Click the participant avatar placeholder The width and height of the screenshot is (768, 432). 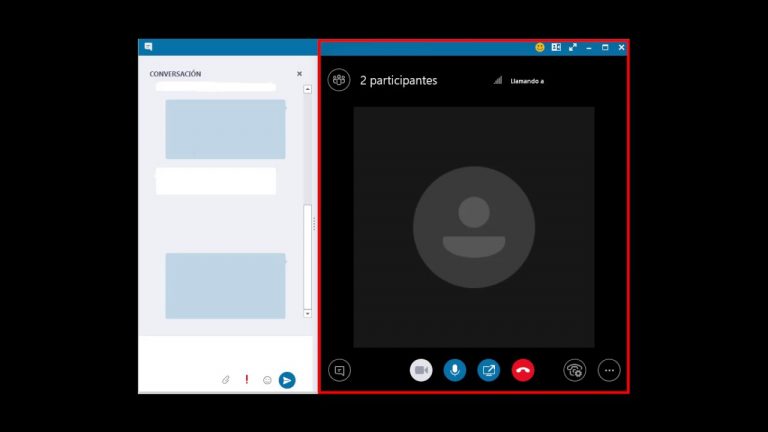tap(474, 227)
